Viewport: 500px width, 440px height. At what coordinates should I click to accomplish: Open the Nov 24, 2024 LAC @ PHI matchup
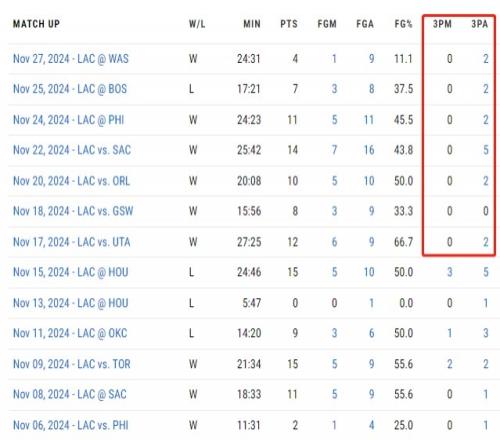click(x=69, y=120)
